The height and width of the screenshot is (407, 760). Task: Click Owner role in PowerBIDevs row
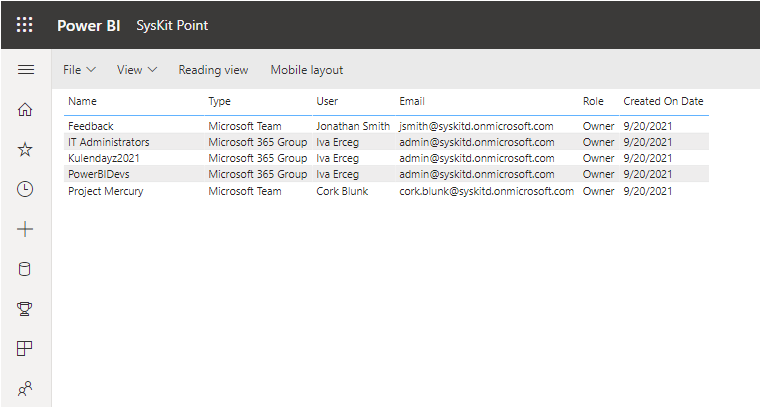pos(599,174)
